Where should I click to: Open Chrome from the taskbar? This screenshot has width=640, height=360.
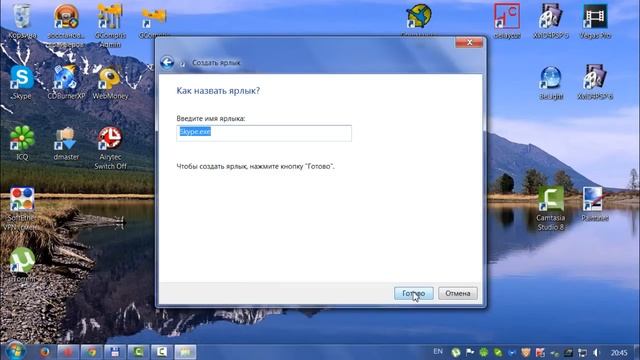tap(91, 352)
